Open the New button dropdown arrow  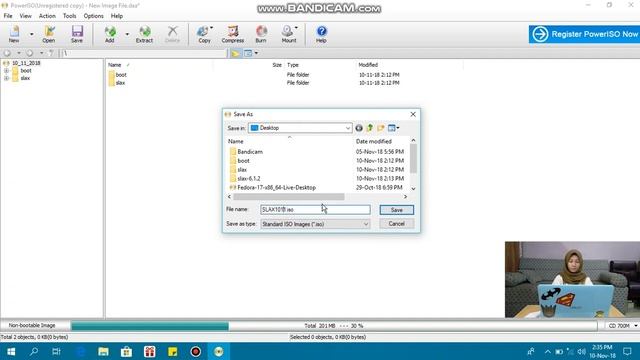coord(31,34)
